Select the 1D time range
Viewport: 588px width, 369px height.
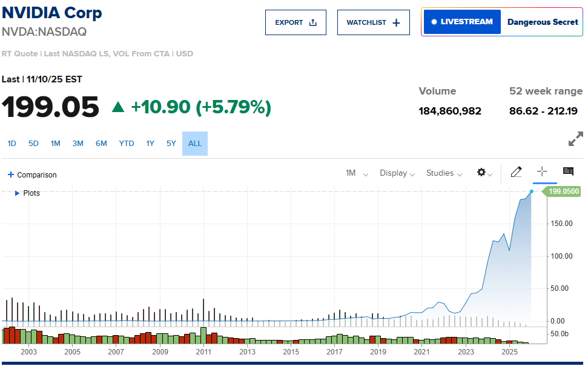12,144
